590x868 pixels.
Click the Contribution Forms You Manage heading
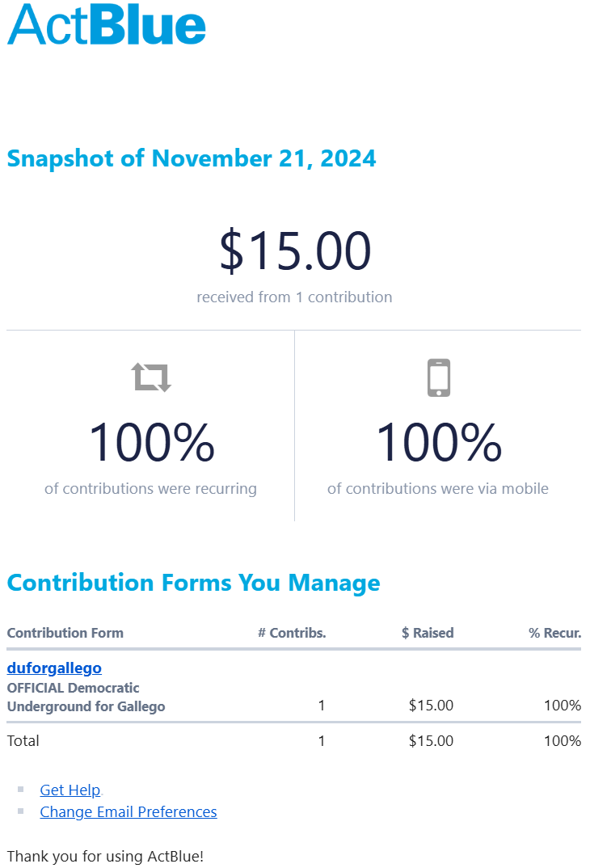pyautogui.click(x=193, y=583)
